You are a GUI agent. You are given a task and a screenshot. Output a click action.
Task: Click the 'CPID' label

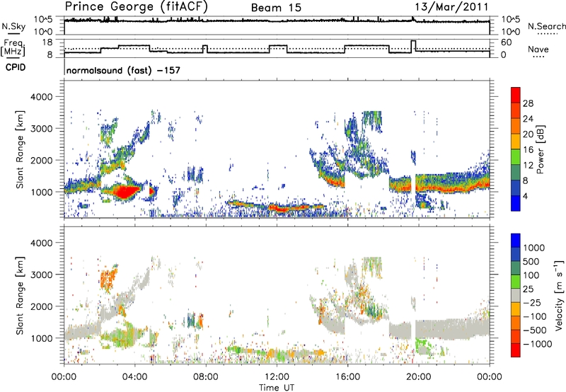click(16, 67)
